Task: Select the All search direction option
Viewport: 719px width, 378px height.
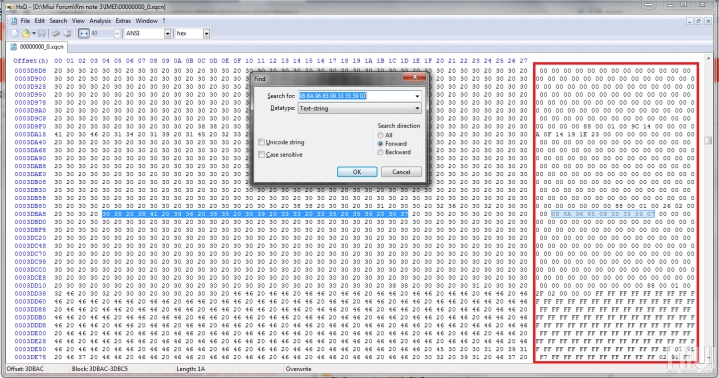Action: pyautogui.click(x=380, y=135)
